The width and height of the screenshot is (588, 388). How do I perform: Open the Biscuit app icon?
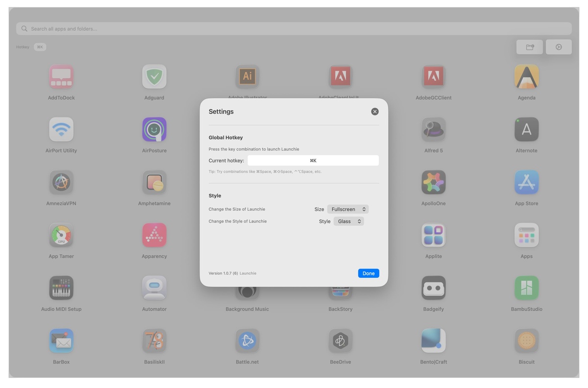(527, 341)
